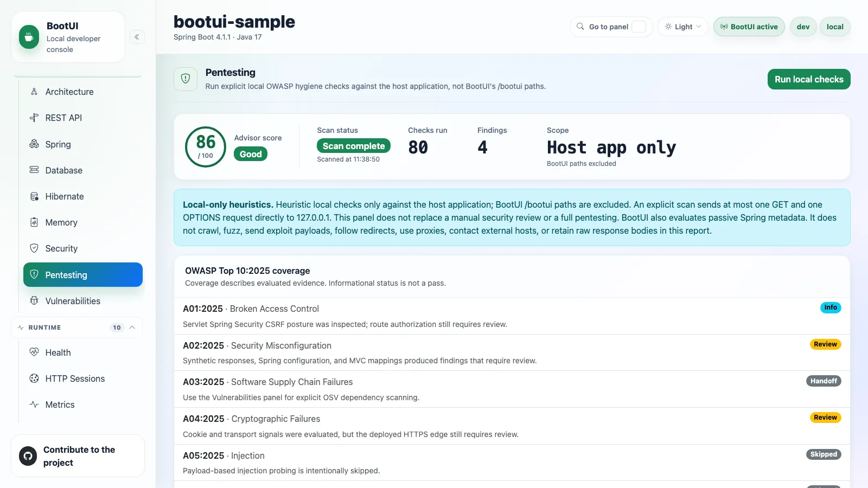Click the Checks run value 80
The image size is (868, 488).
pos(418,147)
